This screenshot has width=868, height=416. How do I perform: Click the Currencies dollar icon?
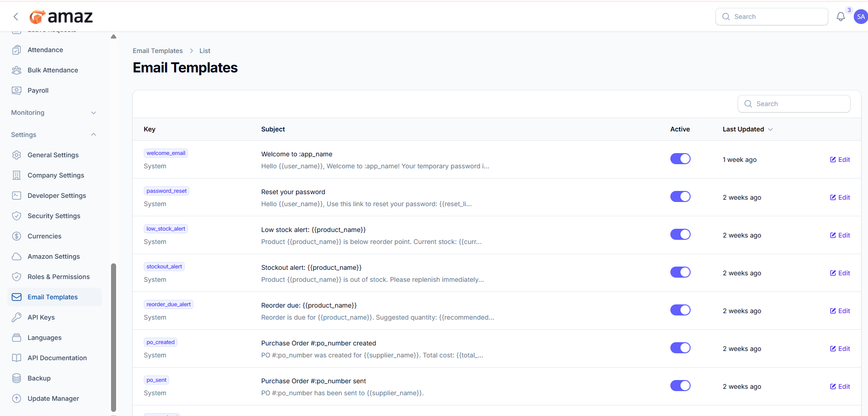(17, 236)
